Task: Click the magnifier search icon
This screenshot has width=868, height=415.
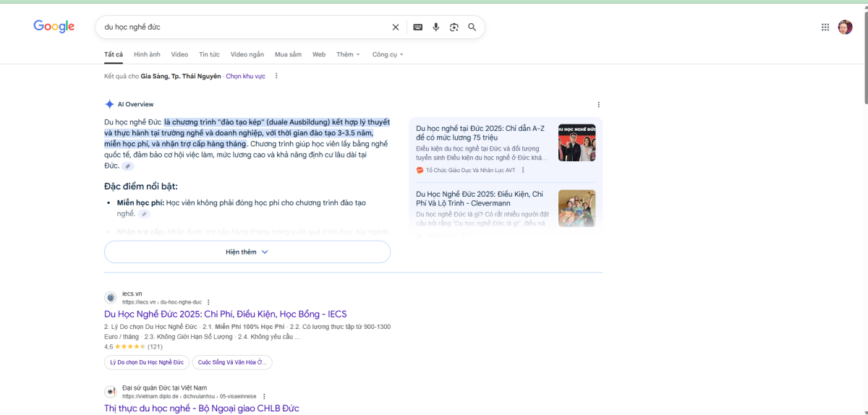Action: [x=472, y=27]
